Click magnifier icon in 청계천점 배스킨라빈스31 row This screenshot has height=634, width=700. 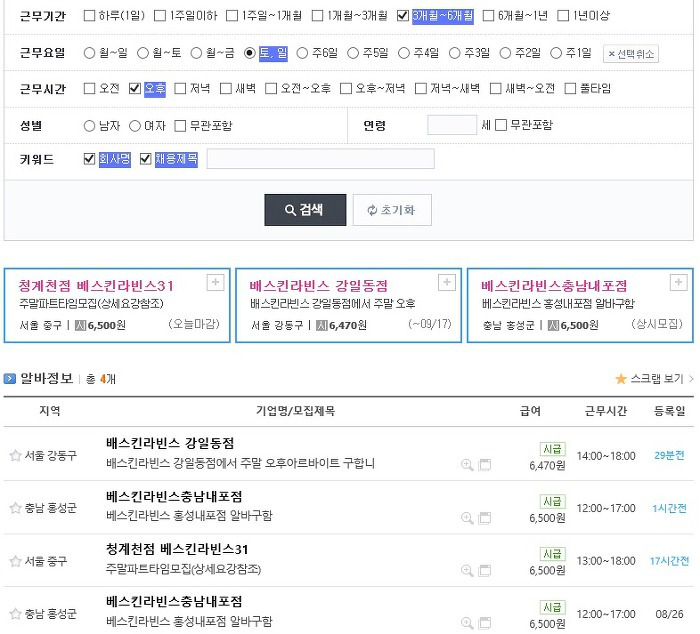pos(467,570)
